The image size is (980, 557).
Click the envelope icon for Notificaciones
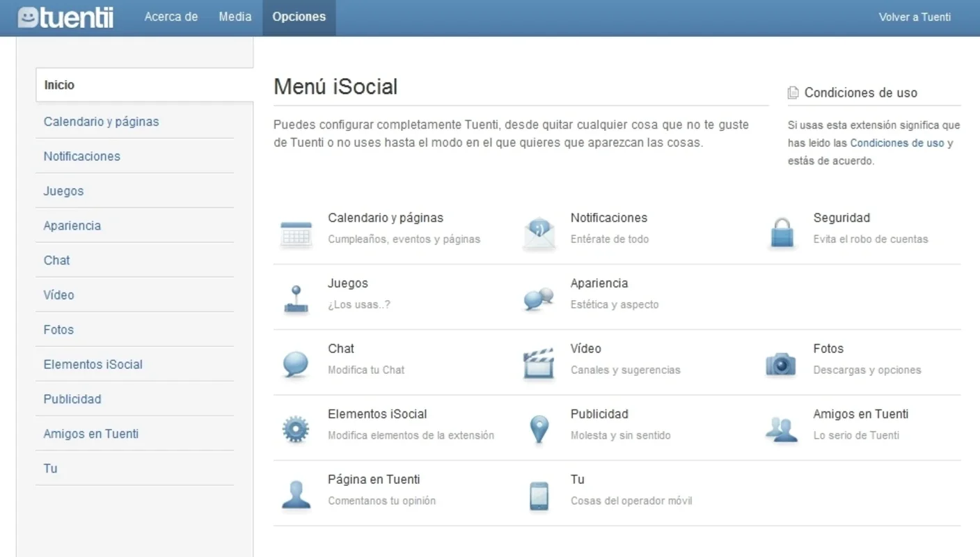[539, 234]
